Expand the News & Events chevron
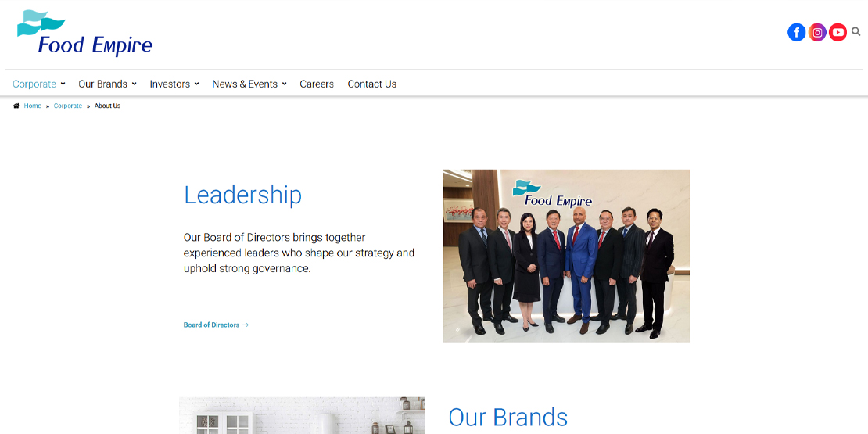Image resolution: width=868 pixels, height=434 pixels. point(284,84)
